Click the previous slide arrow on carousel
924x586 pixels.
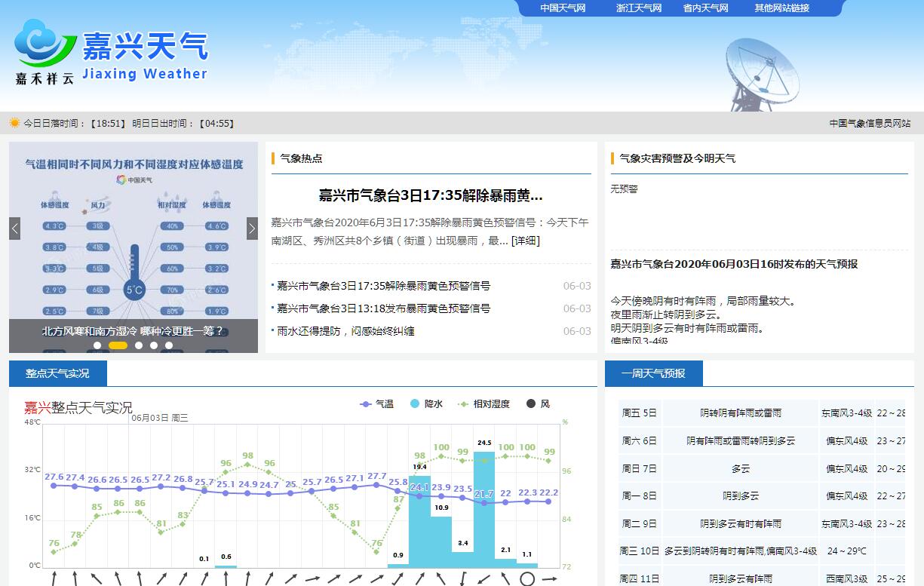pos(15,229)
